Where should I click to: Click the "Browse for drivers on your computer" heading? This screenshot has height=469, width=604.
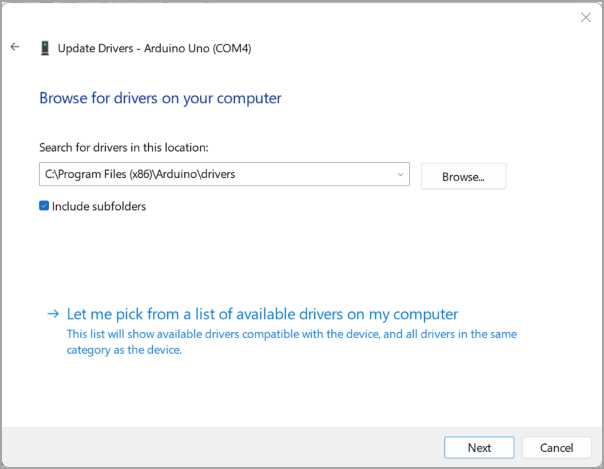pyautogui.click(x=160, y=98)
